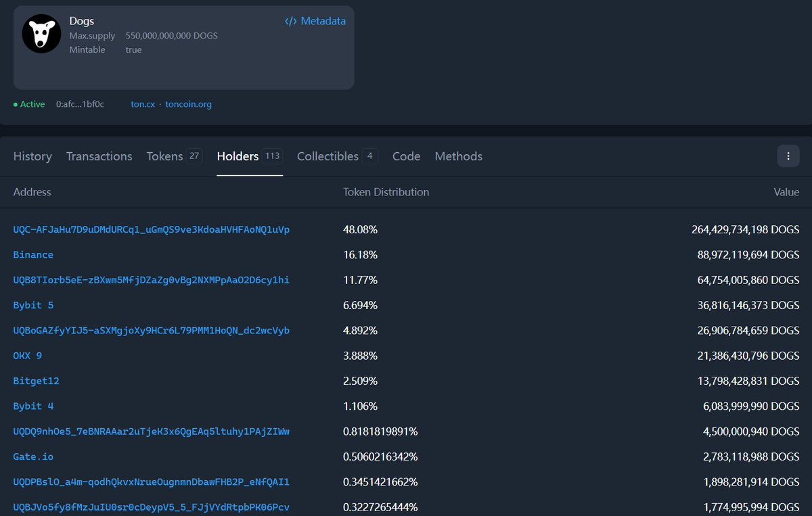Screen dimensions: 812x516
Task: Switch to the Code tab
Action: pyautogui.click(x=406, y=156)
